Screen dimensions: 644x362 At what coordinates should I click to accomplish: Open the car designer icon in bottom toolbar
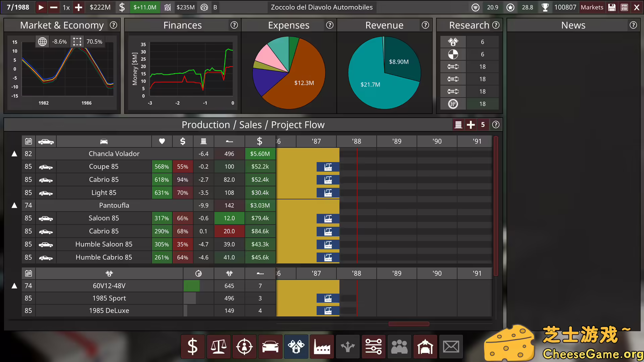[x=270, y=347]
